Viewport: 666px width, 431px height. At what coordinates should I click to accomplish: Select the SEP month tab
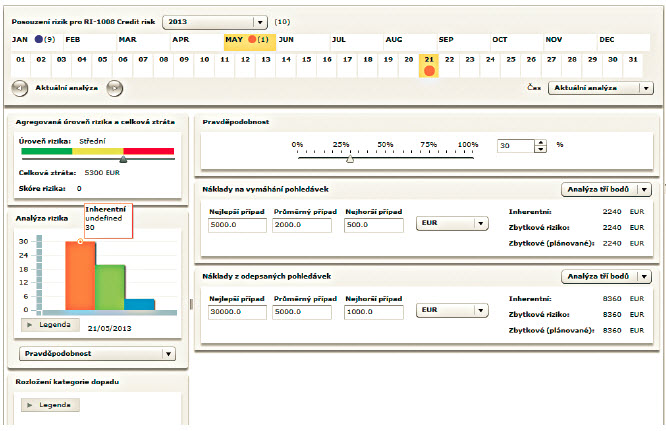click(x=463, y=42)
